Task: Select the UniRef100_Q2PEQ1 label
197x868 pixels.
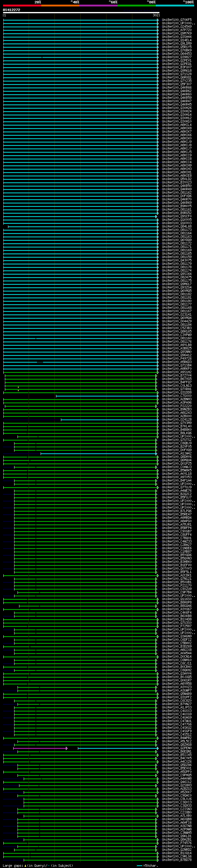Action: [x=177, y=64]
